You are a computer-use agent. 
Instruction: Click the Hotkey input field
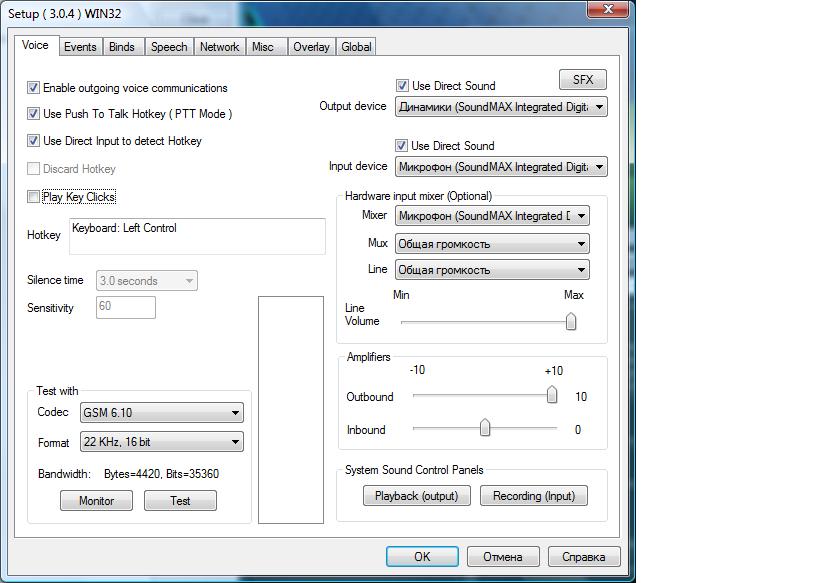click(x=197, y=237)
